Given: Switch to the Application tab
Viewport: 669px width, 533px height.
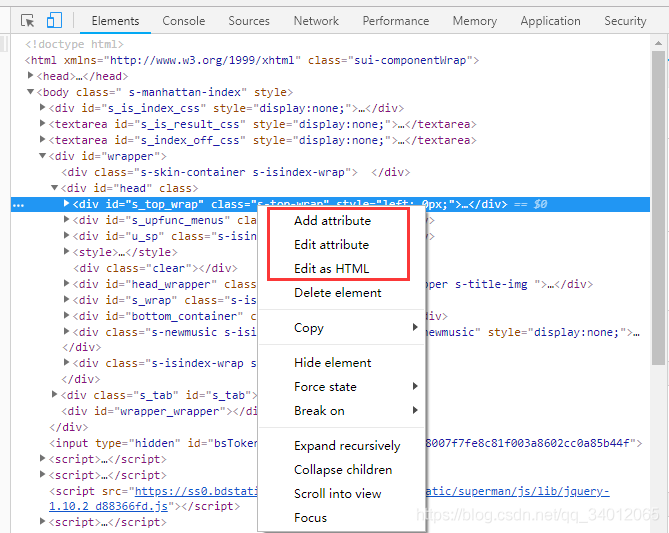Looking at the screenshot, I should pos(550,21).
